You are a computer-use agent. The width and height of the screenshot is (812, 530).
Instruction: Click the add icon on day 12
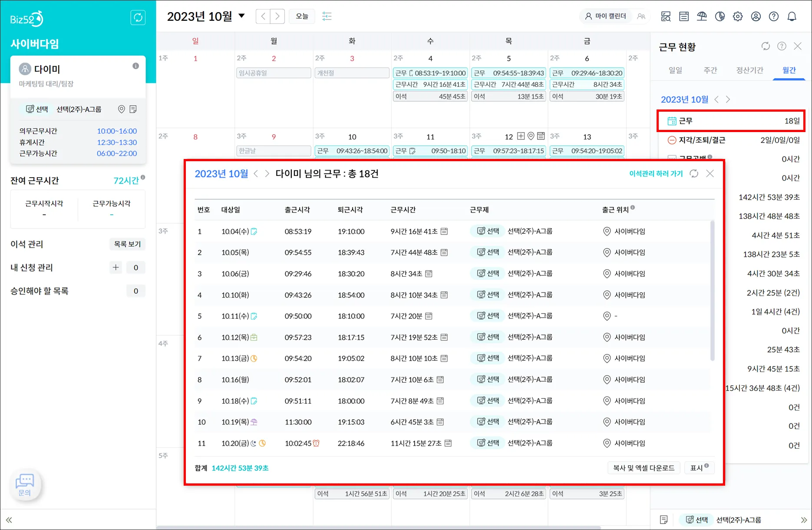tap(521, 136)
